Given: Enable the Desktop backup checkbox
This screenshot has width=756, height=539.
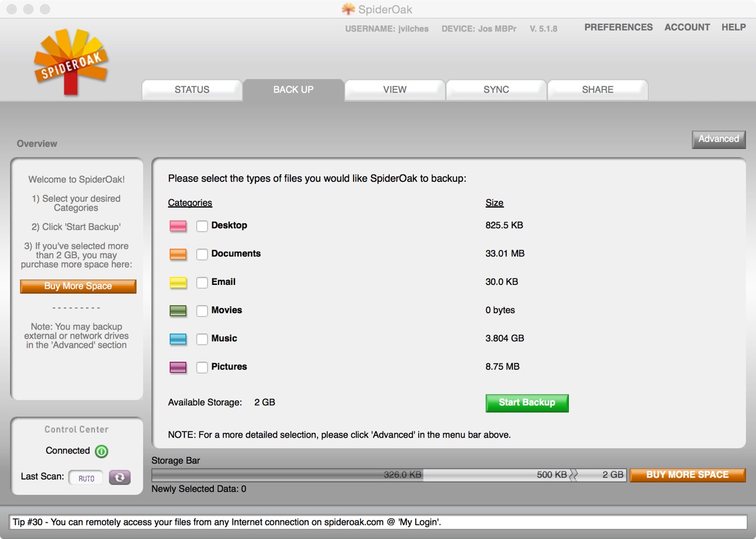Looking at the screenshot, I should tap(202, 226).
